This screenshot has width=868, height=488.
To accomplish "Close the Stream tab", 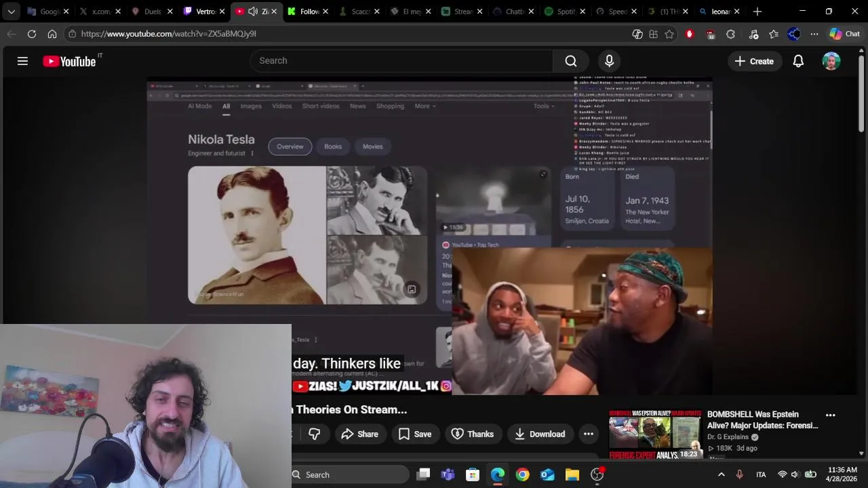I will coord(479,12).
